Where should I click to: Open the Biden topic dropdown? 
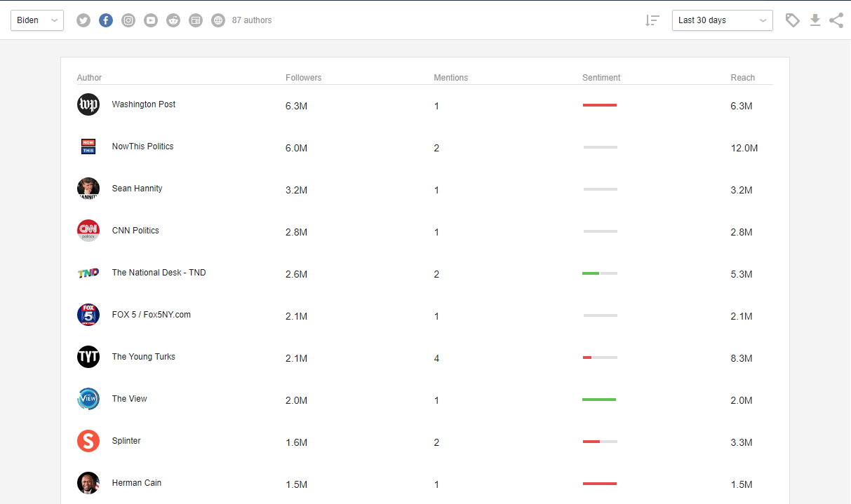pos(37,20)
